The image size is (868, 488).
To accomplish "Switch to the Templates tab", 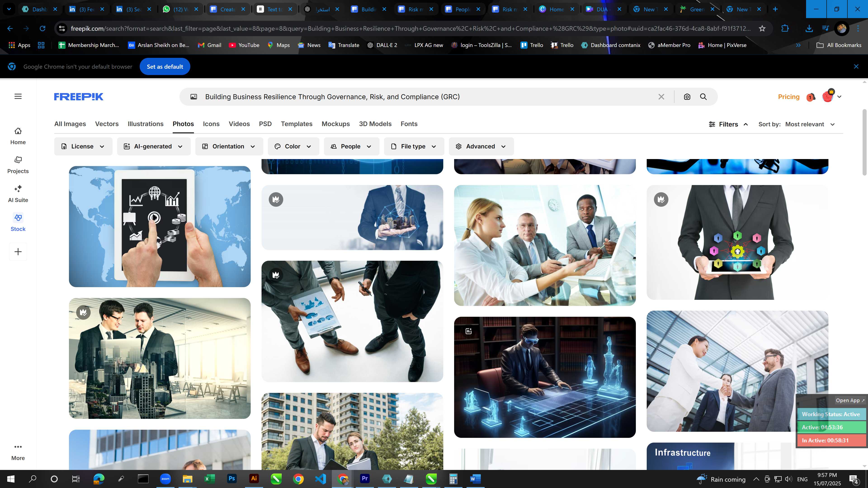I will 297,124.
